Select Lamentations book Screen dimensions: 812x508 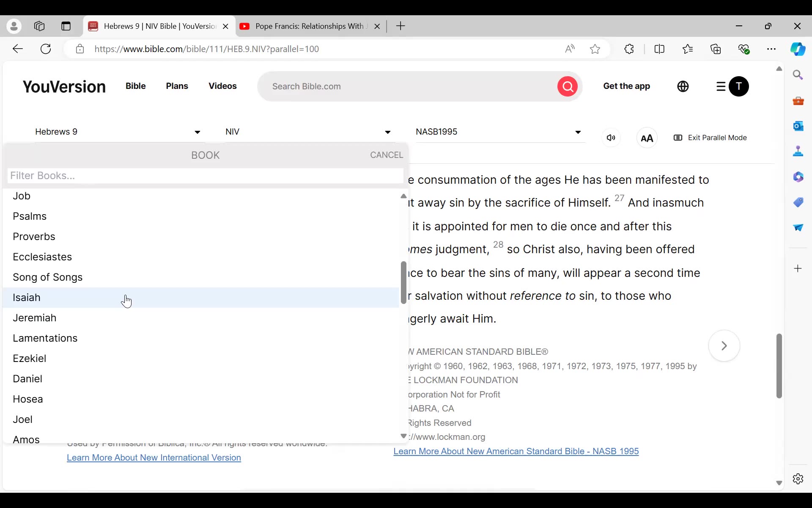point(201,338)
